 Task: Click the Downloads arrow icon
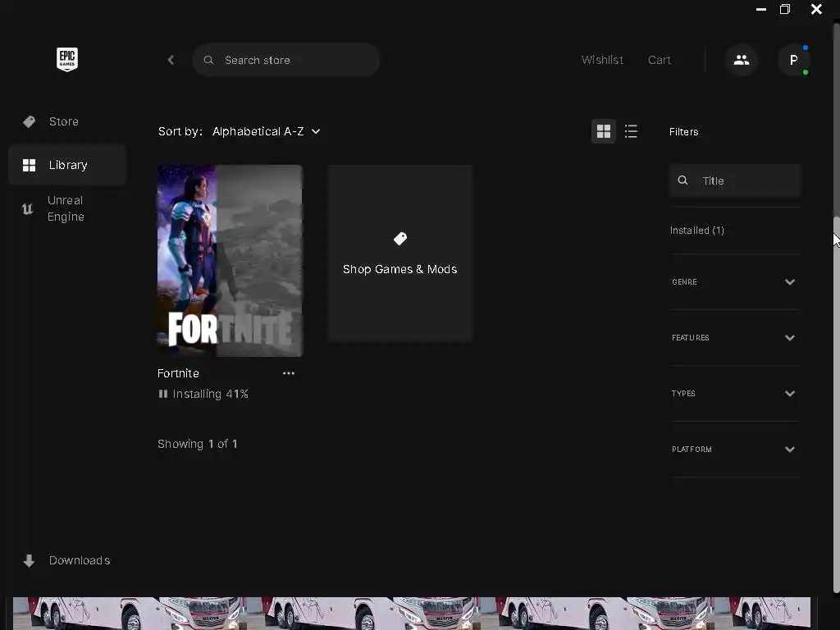tap(29, 560)
